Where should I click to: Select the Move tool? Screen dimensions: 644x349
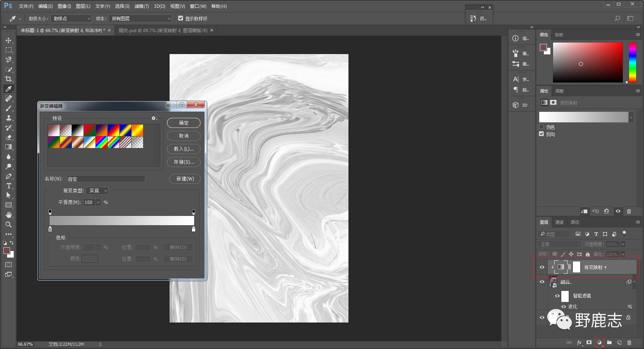point(8,40)
